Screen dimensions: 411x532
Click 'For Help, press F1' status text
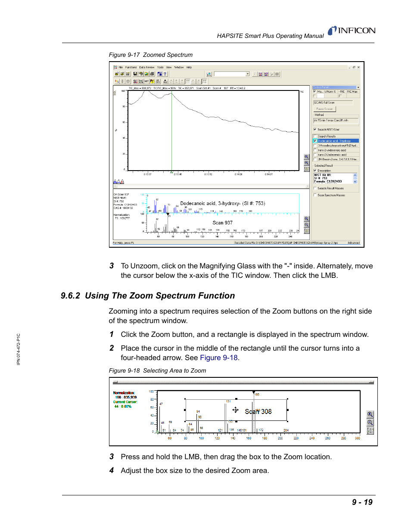(x=124, y=243)
